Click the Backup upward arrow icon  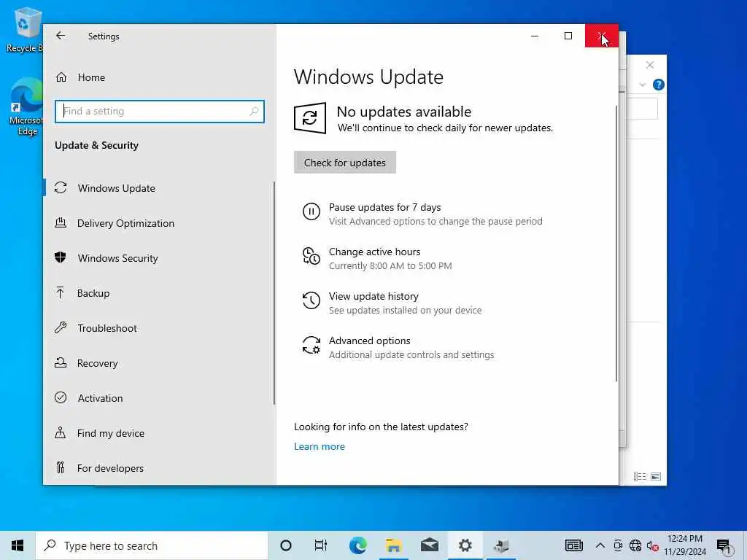pyautogui.click(x=60, y=292)
